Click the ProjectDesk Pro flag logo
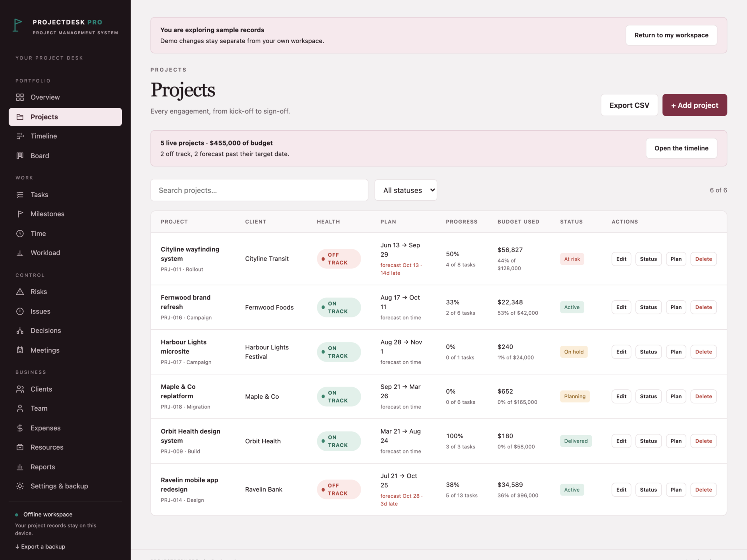Image resolution: width=747 pixels, height=560 pixels. pyautogui.click(x=18, y=25)
